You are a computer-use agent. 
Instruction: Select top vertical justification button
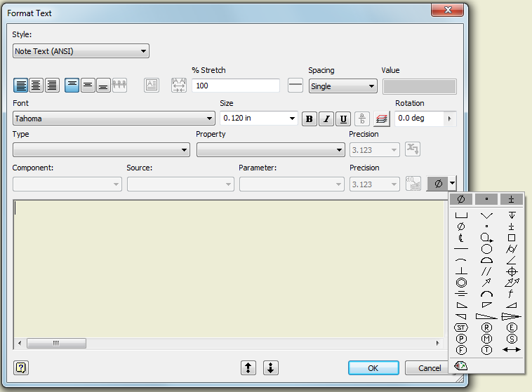tap(72, 85)
